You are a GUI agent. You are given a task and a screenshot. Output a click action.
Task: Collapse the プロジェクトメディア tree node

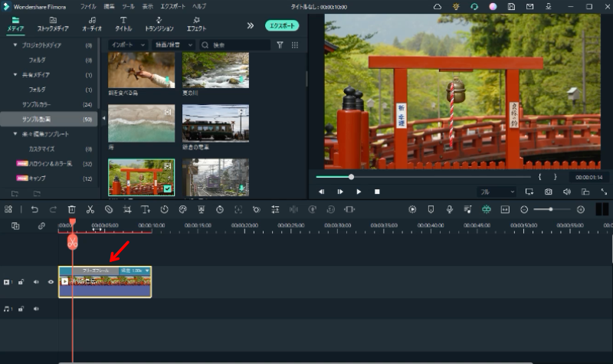coord(15,45)
